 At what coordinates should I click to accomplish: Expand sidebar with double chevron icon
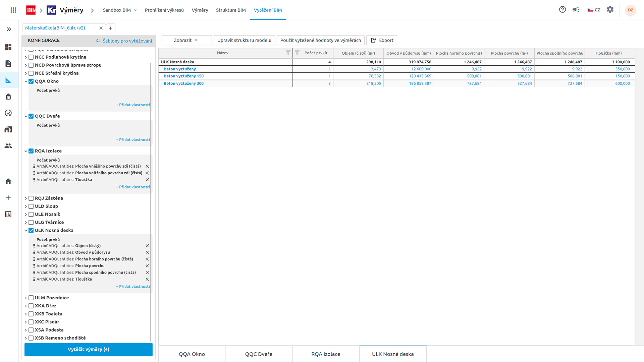click(x=9, y=29)
